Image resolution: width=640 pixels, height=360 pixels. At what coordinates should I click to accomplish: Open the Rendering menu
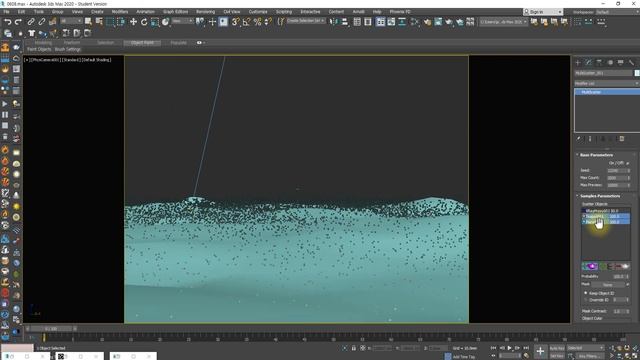(x=205, y=12)
